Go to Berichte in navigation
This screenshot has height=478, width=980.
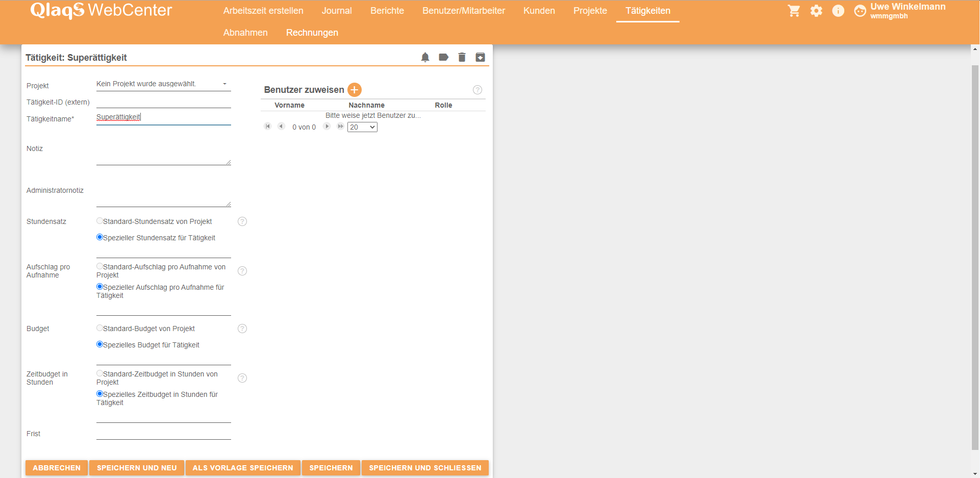[x=387, y=11]
